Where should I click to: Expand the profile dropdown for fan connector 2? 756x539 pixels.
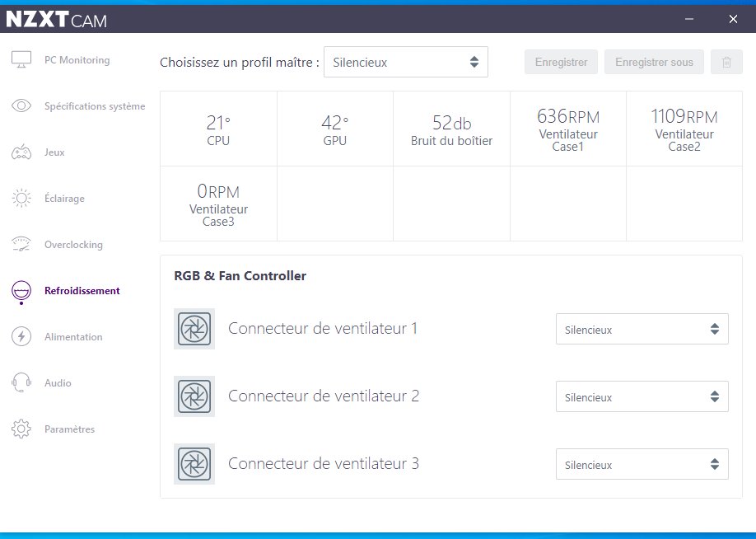click(642, 397)
